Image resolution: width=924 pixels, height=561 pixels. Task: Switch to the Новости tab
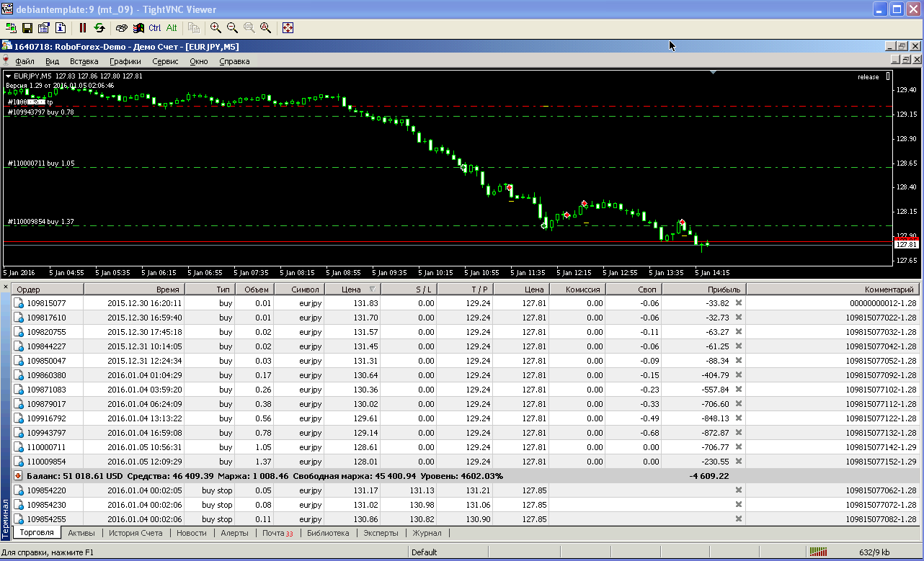pos(192,534)
